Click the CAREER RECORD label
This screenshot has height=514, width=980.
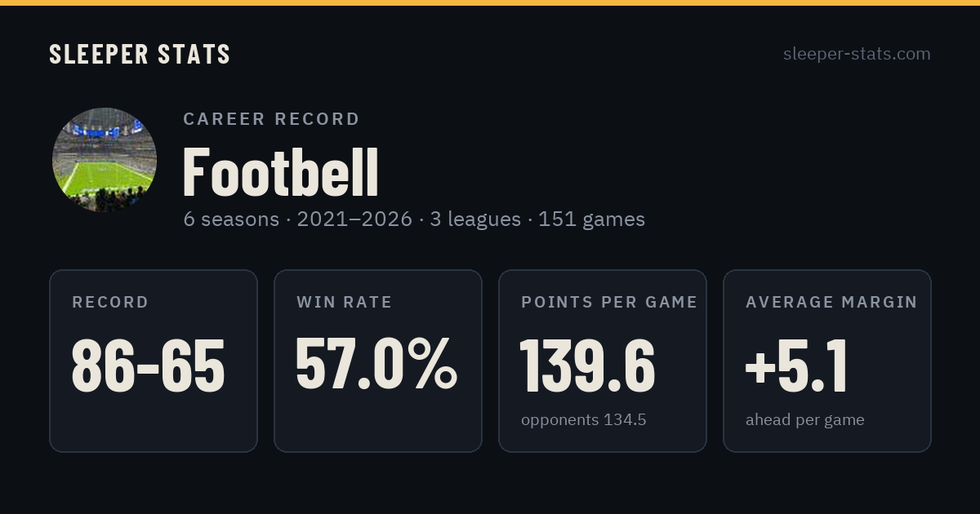[271, 119]
